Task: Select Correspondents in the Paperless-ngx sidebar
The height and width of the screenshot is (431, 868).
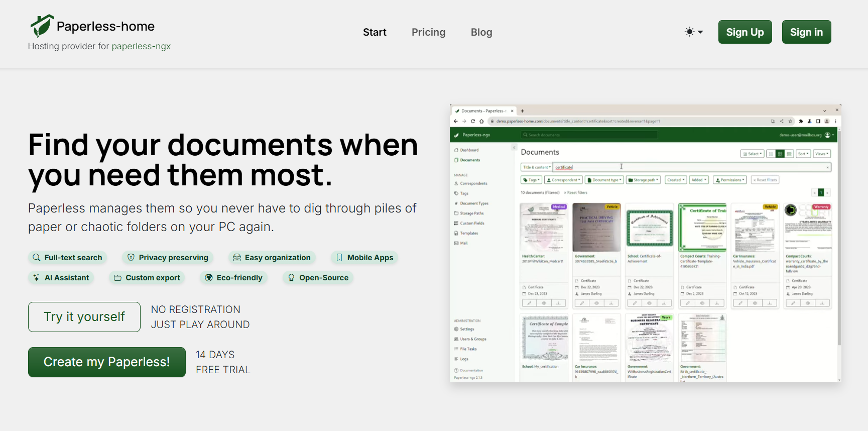Action: pos(471,183)
